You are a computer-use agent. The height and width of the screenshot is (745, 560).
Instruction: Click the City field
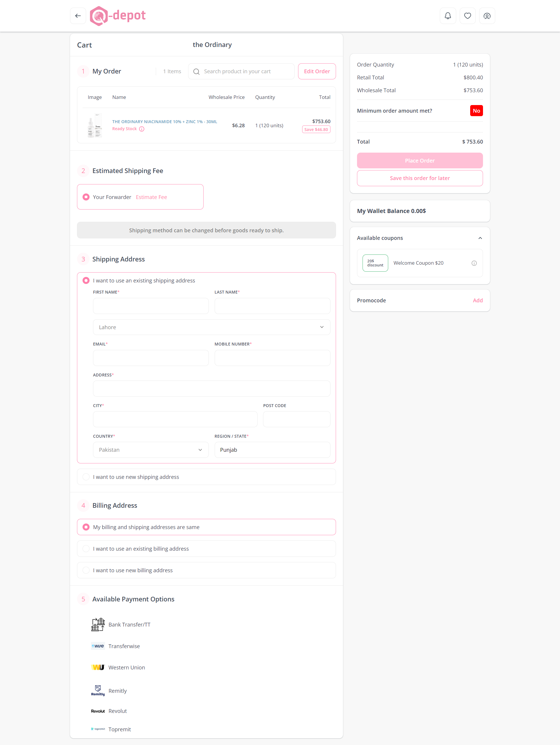click(x=175, y=419)
